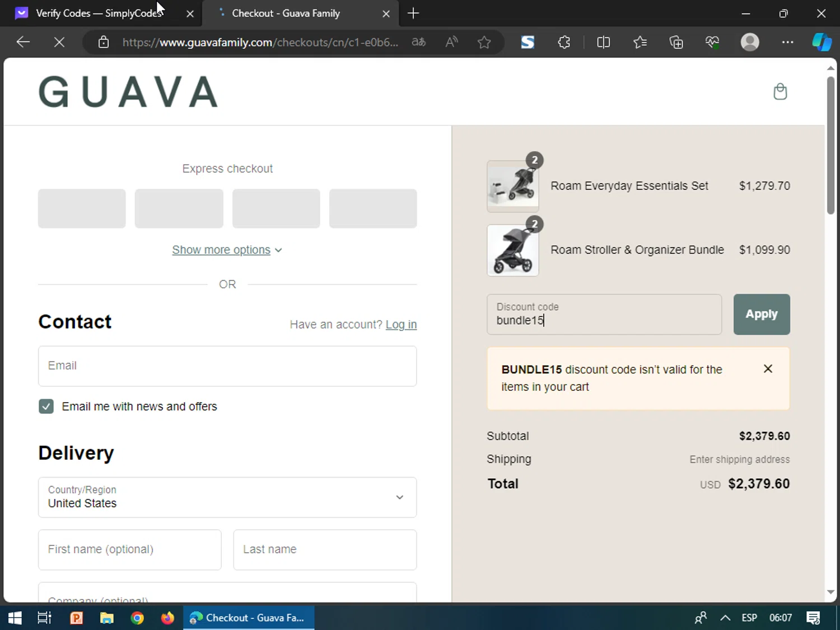Click the ESP language indicator

[749, 618]
